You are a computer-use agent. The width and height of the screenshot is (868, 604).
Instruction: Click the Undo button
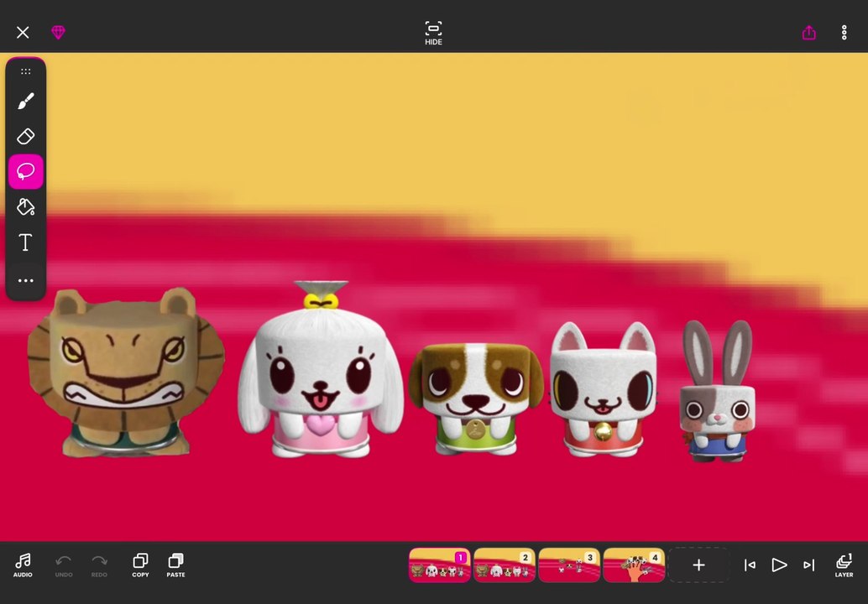64,565
